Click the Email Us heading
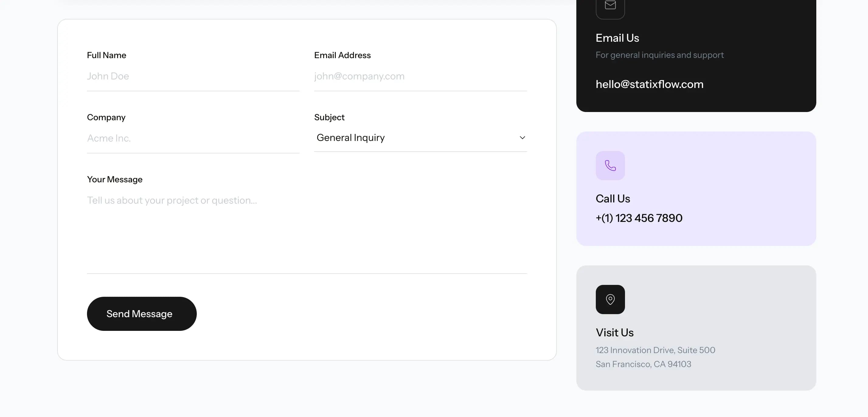Viewport: 868px width, 417px height. pos(617,38)
